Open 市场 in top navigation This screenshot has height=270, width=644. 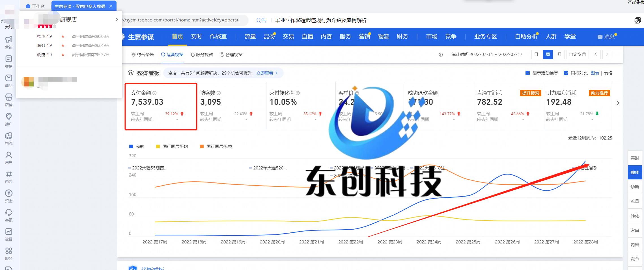[432, 37]
